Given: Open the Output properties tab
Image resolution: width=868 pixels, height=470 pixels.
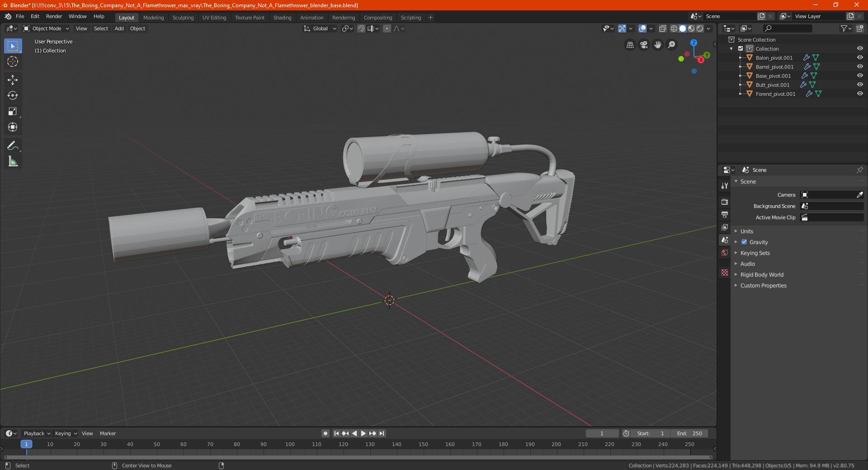Looking at the screenshot, I should coord(725,215).
